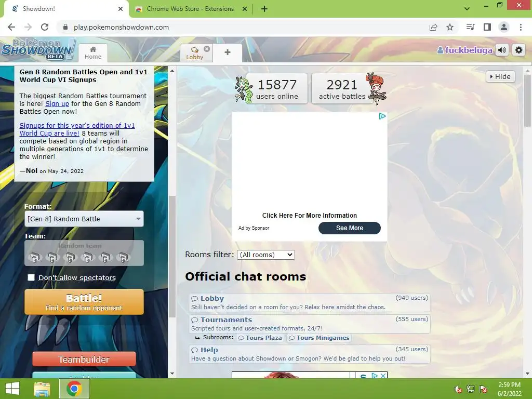This screenshot has width=532, height=399.
Task: Click the 2921 active battles counter
Action: (342, 88)
